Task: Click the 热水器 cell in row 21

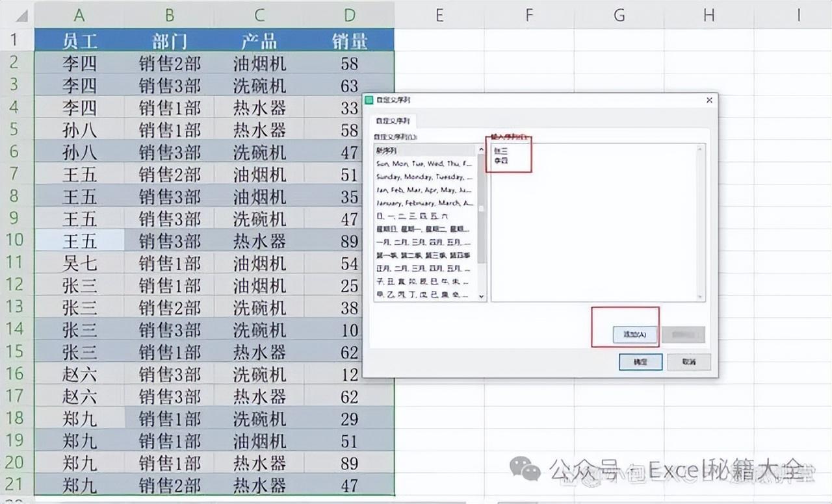Action: 259,485
